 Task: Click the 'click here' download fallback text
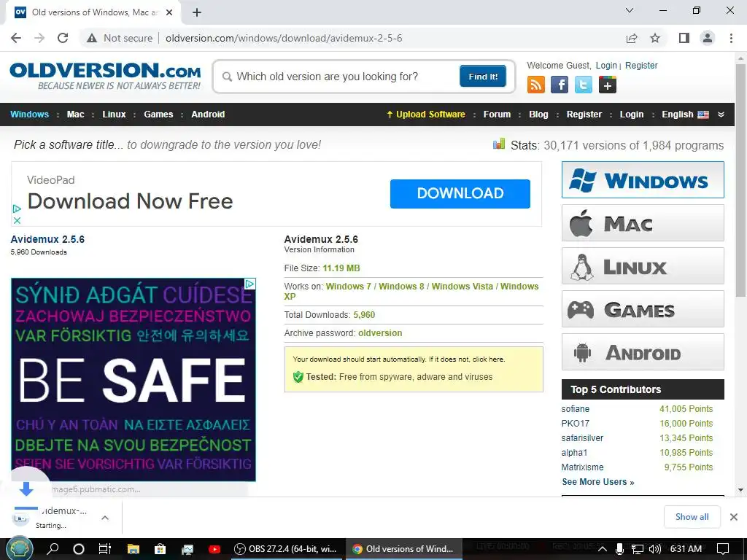click(x=488, y=359)
